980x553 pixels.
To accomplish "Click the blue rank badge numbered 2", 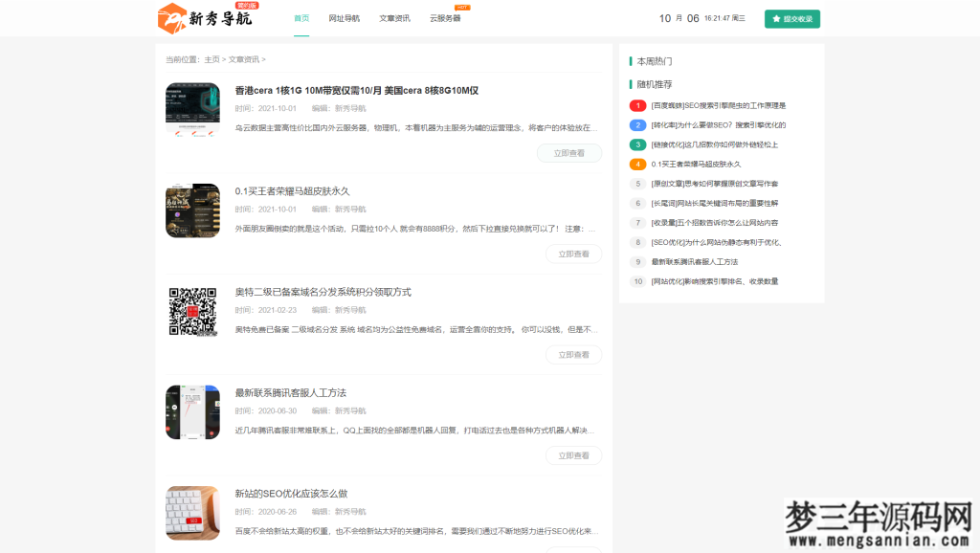I will point(637,124).
